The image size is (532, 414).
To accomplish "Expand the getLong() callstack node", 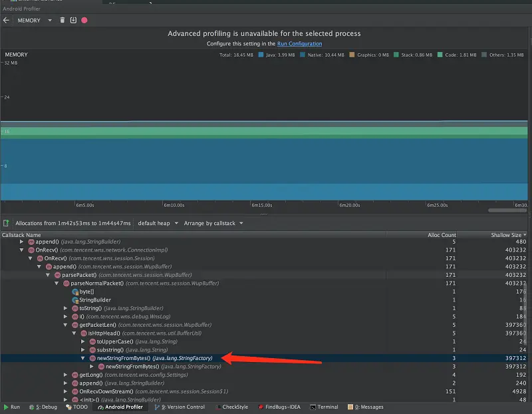I will [65, 375].
